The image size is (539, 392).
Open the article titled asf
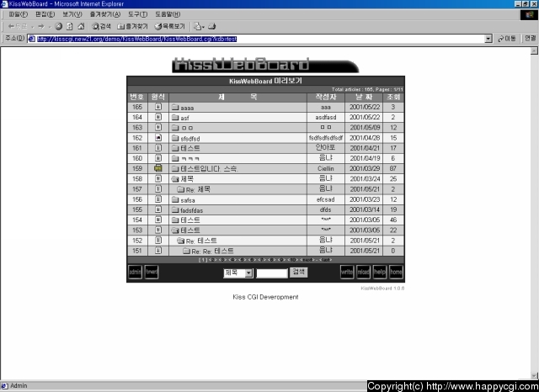(184, 118)
